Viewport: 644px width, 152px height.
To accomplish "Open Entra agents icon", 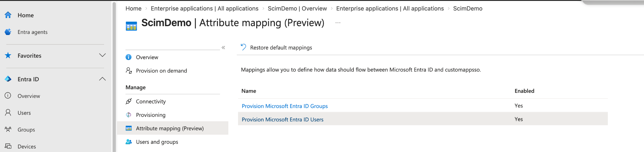I will (8, 32).
